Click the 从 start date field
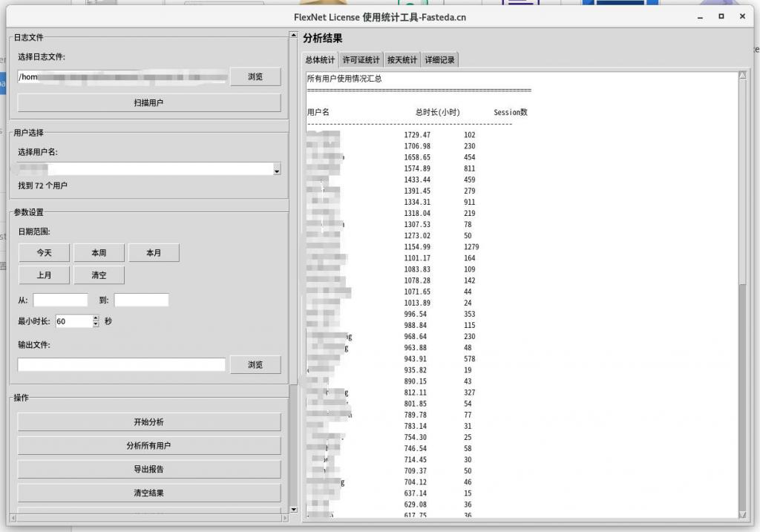This screenshot has height=532, width=760. (59, 300)
